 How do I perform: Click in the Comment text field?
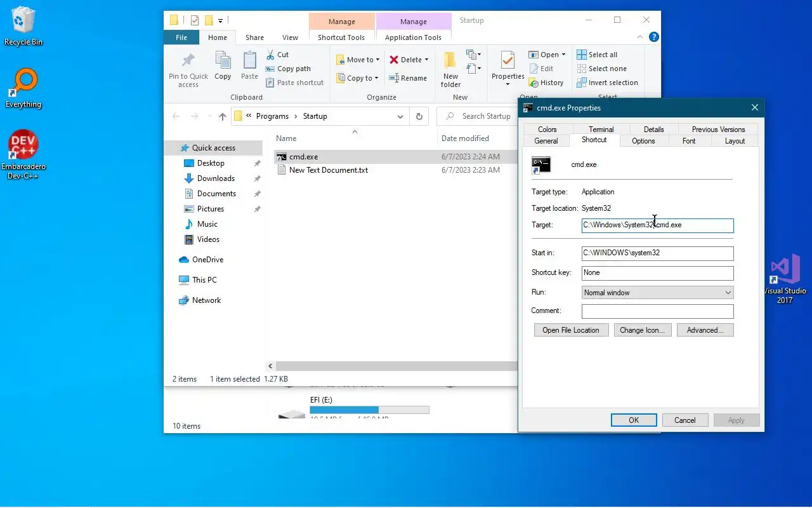(657, 311)
